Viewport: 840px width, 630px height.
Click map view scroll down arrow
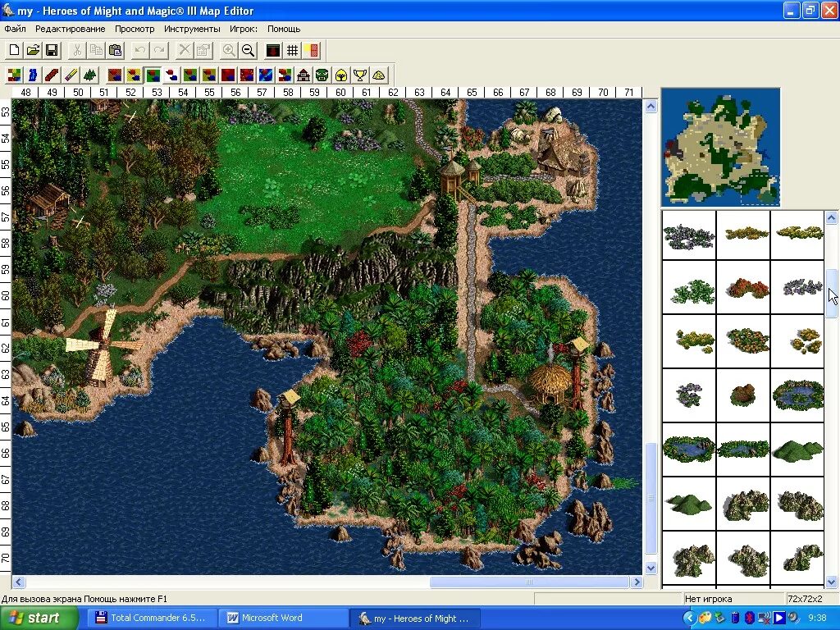point(651,568)
